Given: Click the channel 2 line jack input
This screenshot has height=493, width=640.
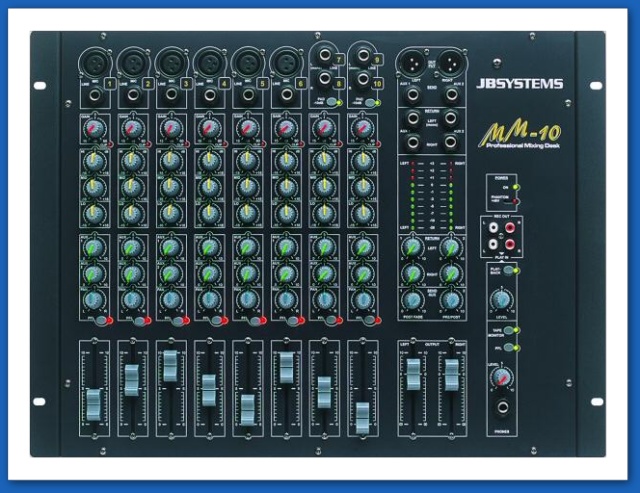Looking at the screenshot, I should coord(133,95).
